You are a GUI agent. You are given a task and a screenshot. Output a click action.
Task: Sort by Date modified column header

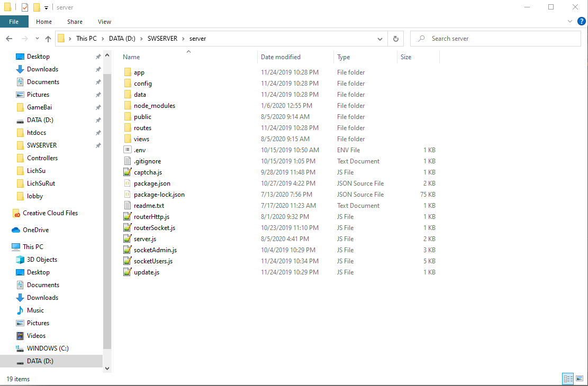pos(281,57)
